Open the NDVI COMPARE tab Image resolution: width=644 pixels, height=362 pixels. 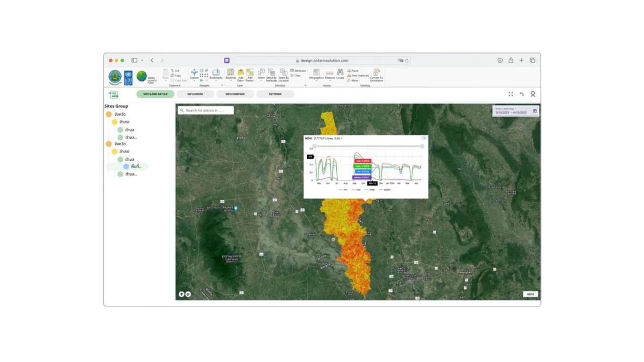coord(235,94)
